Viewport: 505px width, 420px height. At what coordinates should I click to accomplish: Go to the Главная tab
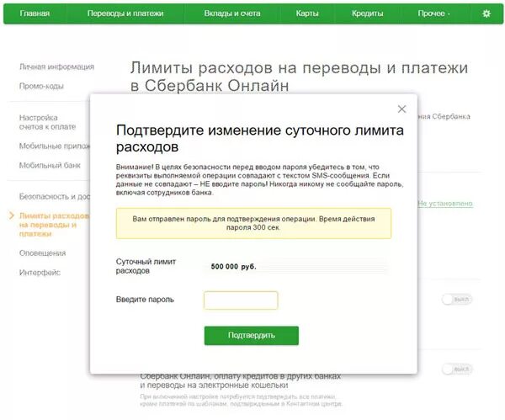35,13
